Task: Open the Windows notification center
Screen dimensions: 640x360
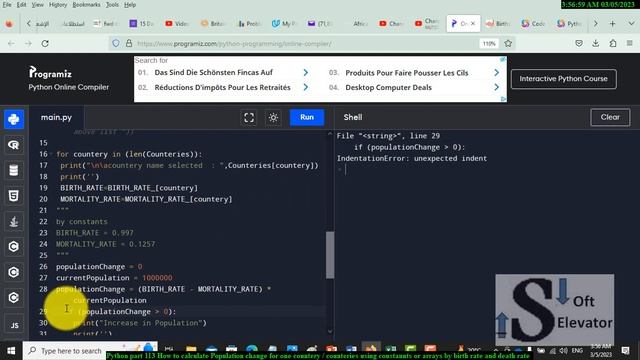Action: pyautogui.click(x=625, y=350)
